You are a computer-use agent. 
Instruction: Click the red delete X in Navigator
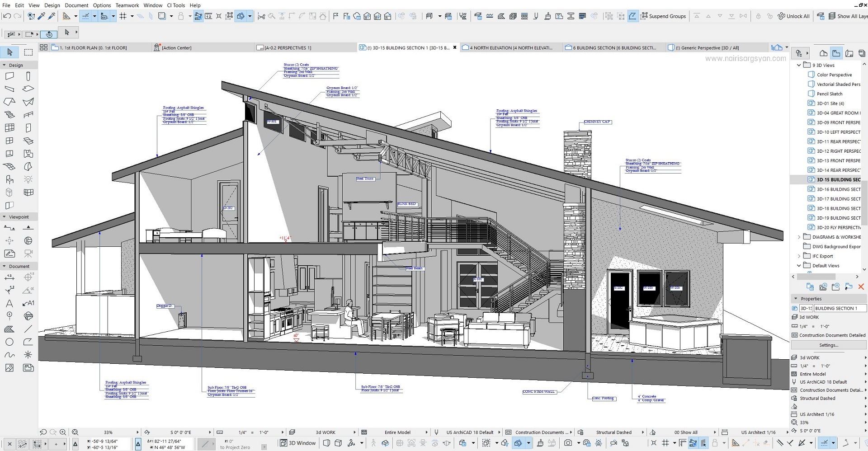tap(861, 287)
